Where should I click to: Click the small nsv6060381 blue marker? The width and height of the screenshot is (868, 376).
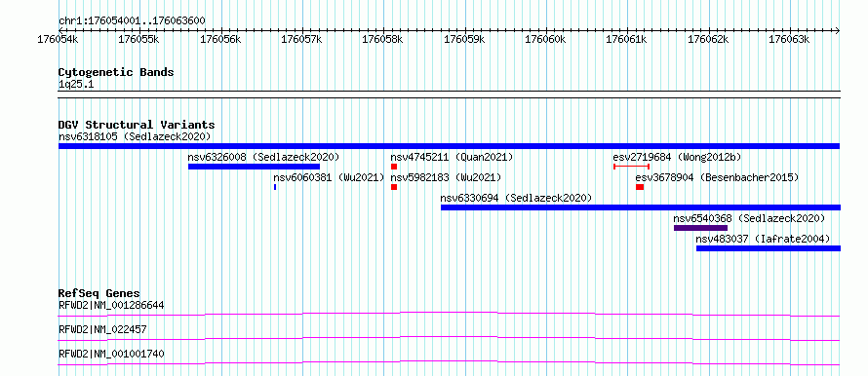pos(275,187)
